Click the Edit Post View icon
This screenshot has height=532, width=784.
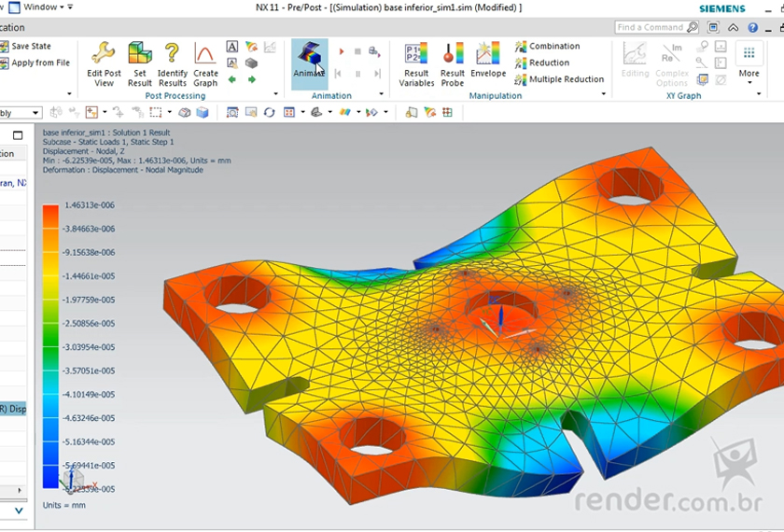point(104,63)
